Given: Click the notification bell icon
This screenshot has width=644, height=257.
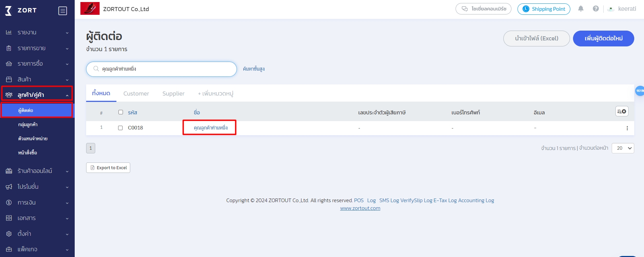Looking at the screenshot, I should (581, 9).
